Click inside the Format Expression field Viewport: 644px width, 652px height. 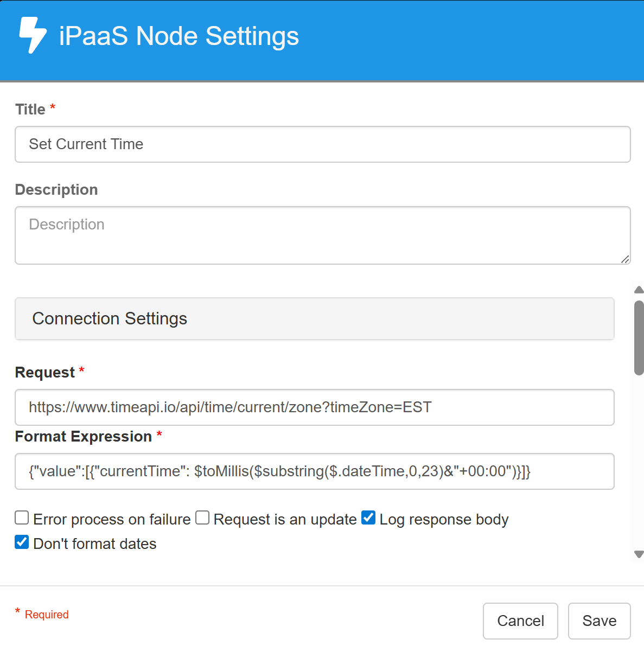click(x=314, y=471)
